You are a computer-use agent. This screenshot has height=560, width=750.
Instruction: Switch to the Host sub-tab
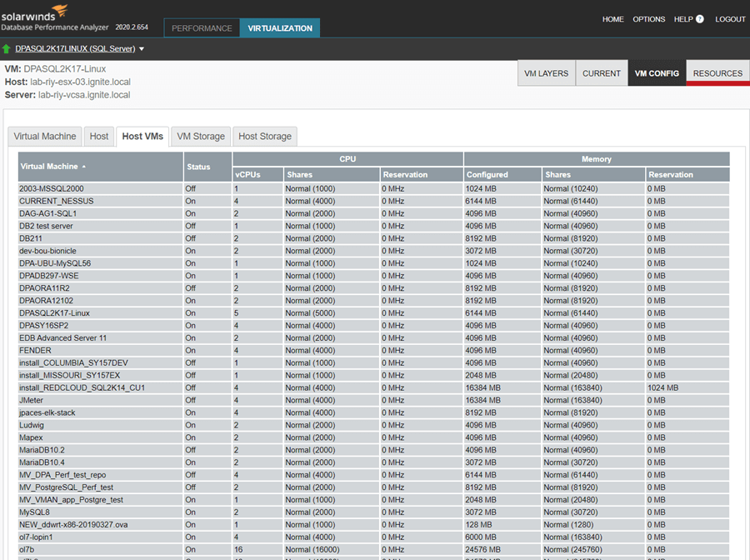[99, 137]
